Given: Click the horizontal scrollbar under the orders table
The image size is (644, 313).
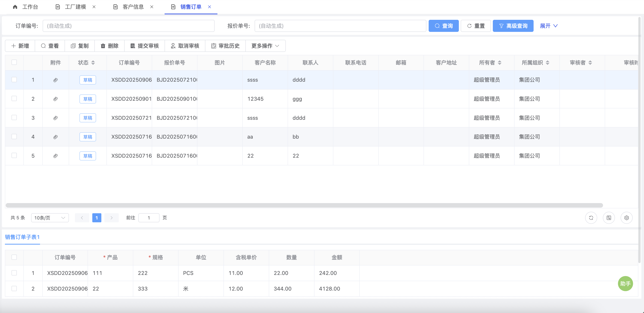Looking at the screenshot, I should coord(304,205).
